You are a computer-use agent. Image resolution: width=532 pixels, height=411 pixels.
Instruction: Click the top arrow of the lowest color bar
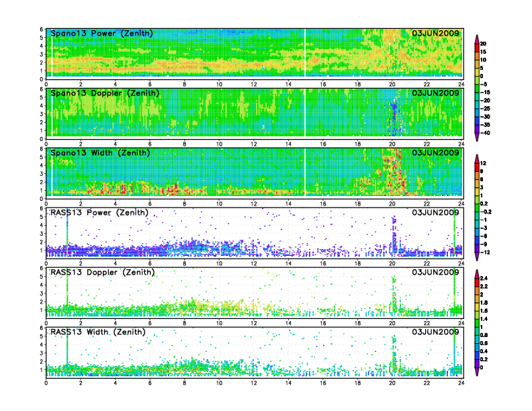click(x=477, y=273)
